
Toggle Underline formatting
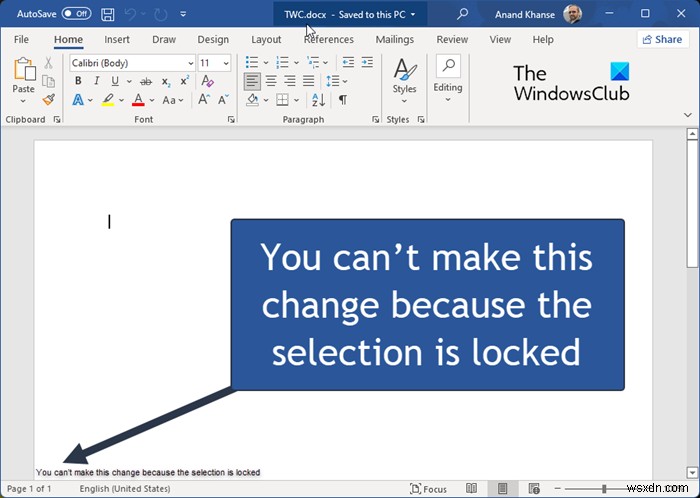(115, 81)
